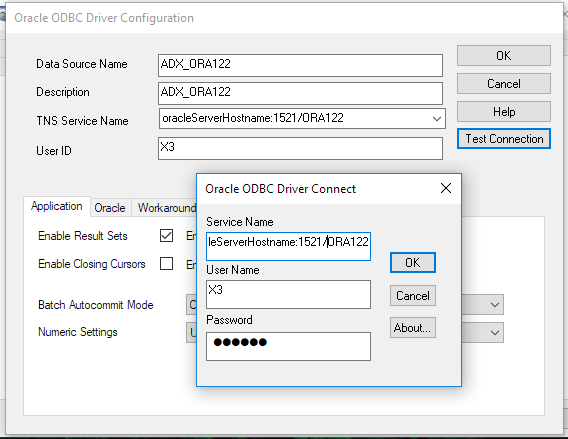Viewport: 568px width, 439px height.
Task: Enable the Closing Cursors checkbox
Action: 166,263
